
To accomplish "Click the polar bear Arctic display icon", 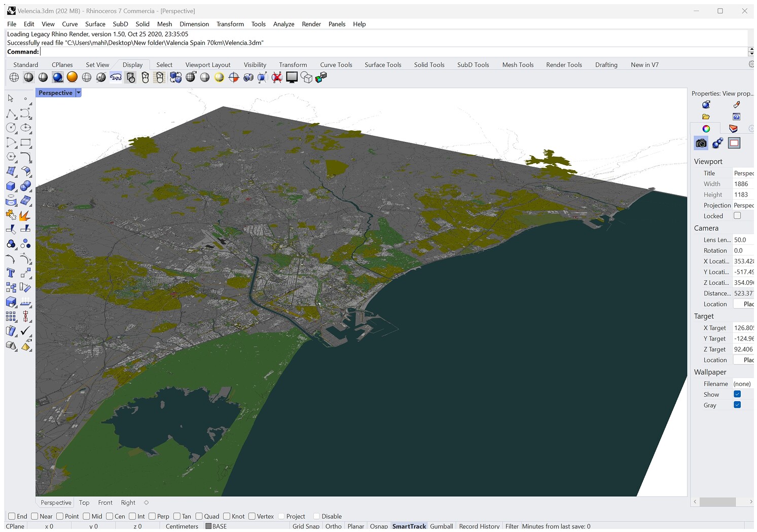I will [116, 77].
